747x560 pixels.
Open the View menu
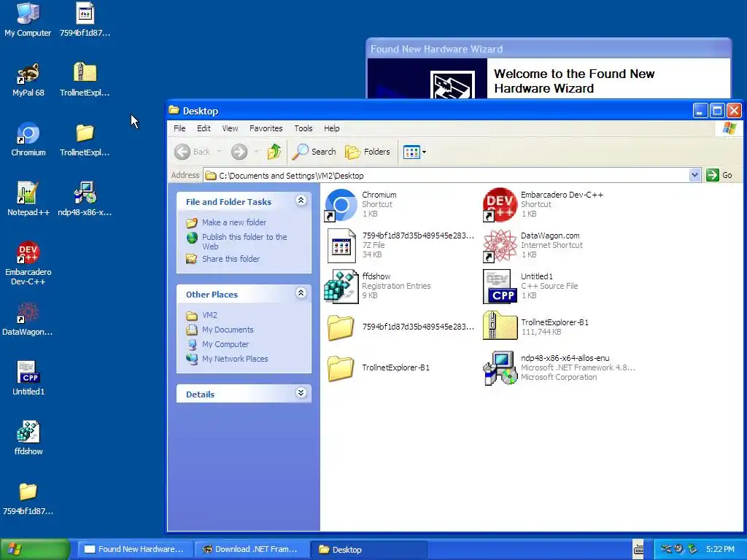[x=230, y=128]
